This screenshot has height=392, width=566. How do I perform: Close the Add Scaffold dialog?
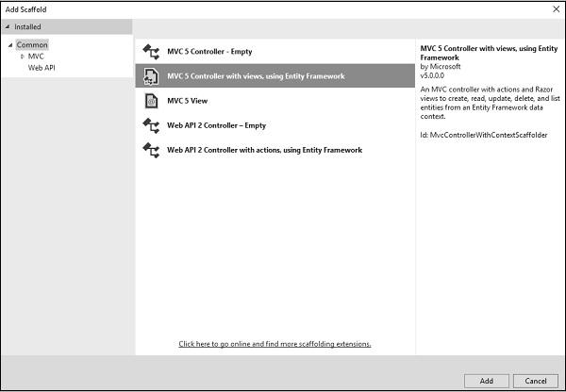[554, 8]
